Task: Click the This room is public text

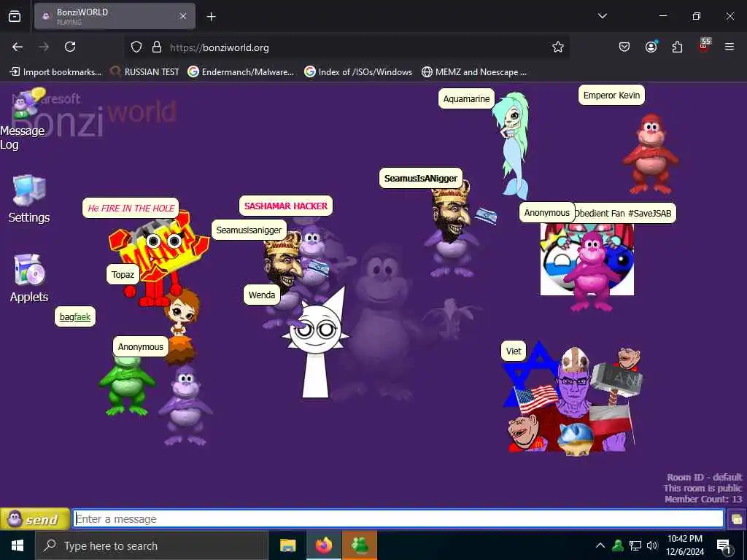Action: click(x=703, y=488)
